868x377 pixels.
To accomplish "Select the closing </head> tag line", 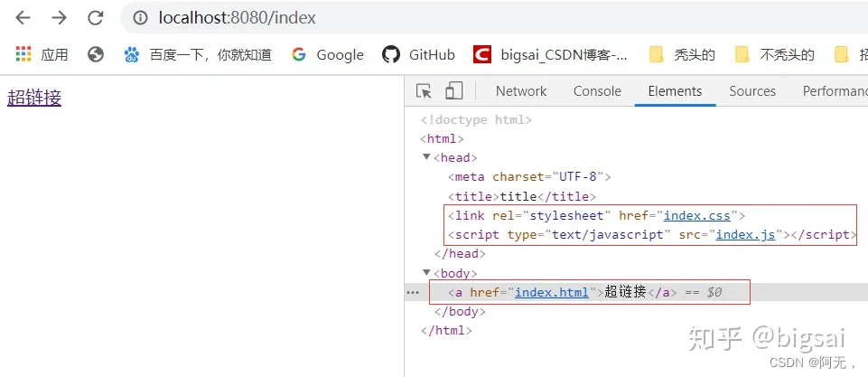I will (460, 254).
